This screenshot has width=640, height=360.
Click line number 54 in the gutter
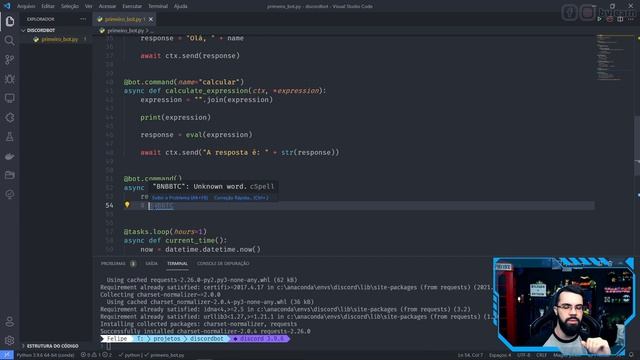click(x=109, y=205)
